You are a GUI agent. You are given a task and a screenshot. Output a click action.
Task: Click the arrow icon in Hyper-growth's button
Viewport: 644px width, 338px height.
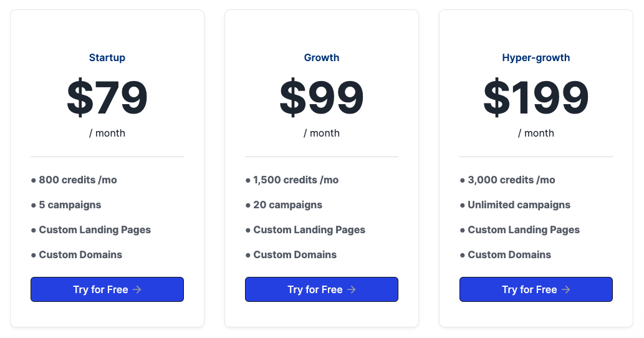[x=566, y=290]
